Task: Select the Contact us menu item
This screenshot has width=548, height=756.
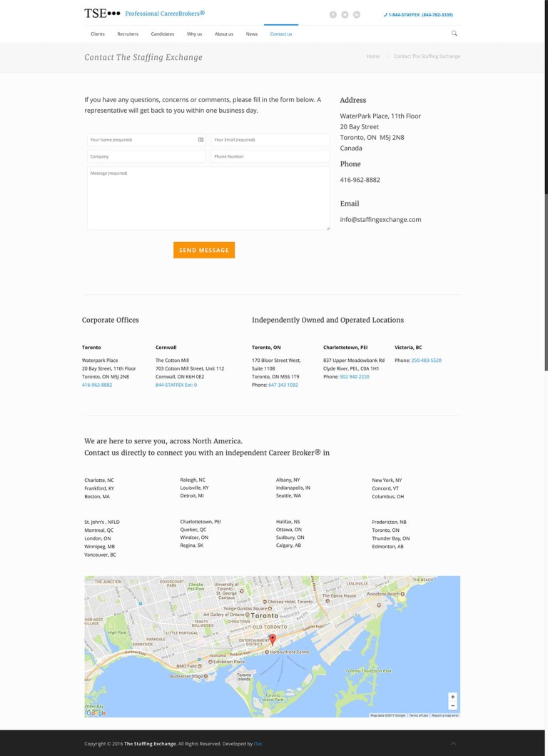Action: click(x=281, y=34)
